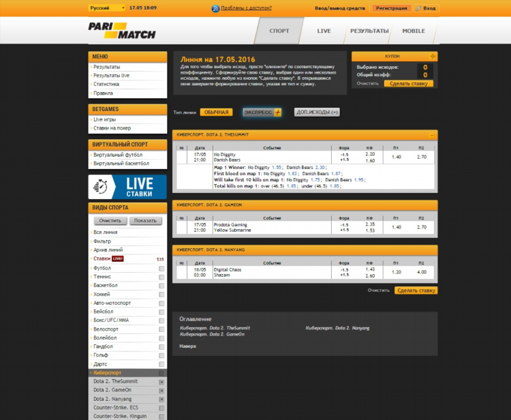
Task: Select П1 odds 1.40 for No Diggity
Action: (397, 157)
